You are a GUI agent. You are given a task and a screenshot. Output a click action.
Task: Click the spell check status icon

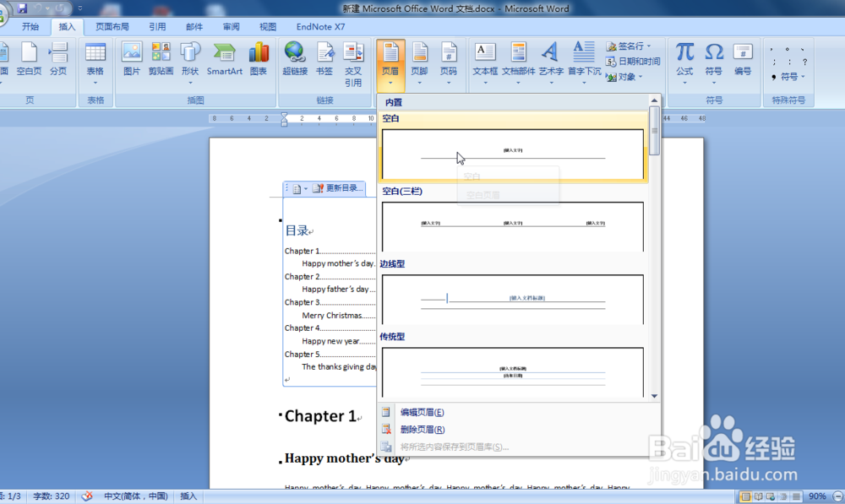pyautogui.click(x=87, y=496)
